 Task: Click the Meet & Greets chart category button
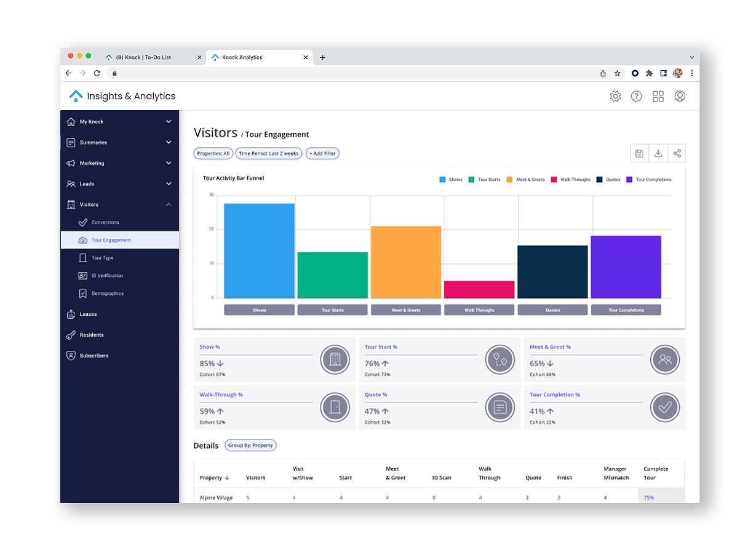[x=406, y=310]
